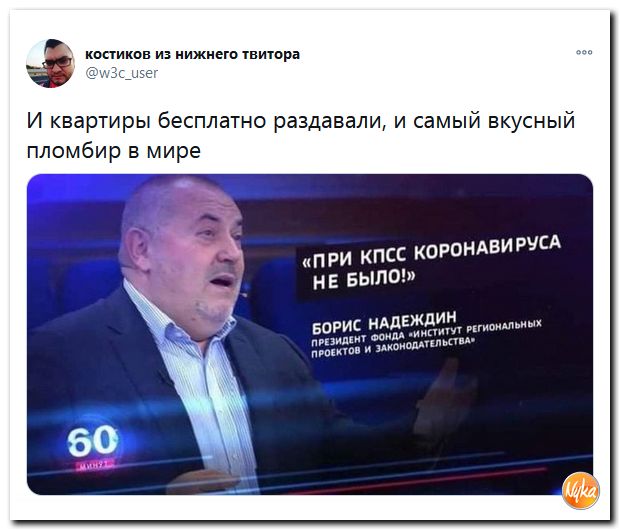
Task: Click the ПРОЕКТОВ И ЗАКОНОДАТЕЛЬСТВА subtitle line
Action: tap(392, 348)
